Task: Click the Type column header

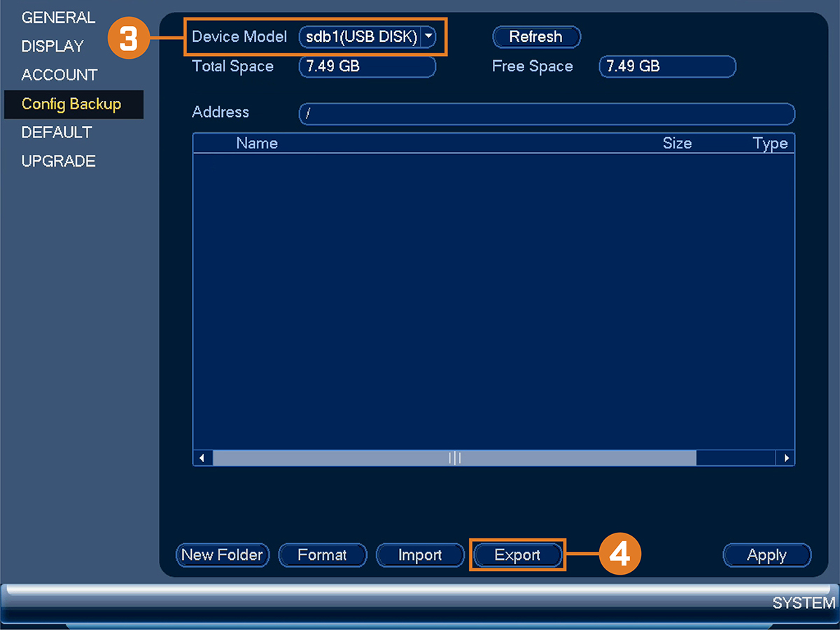Action: point(770,143)
